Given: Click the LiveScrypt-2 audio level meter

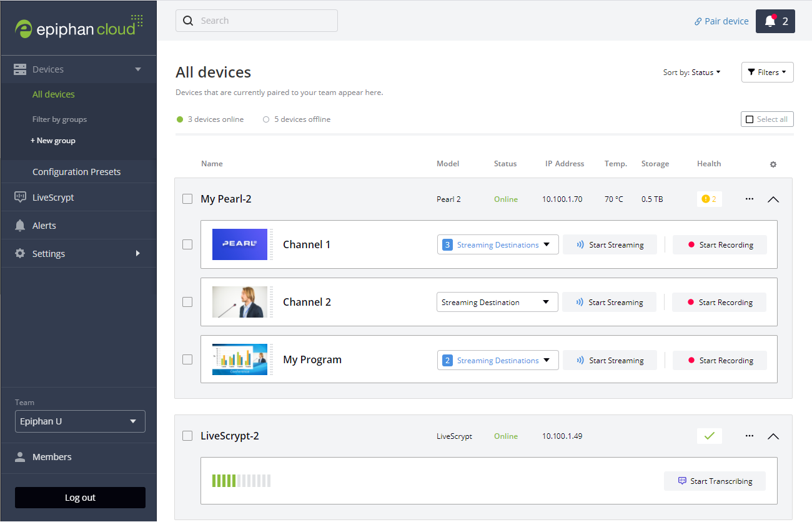Looking at the screenshot, I should click(x=241, y=481).
